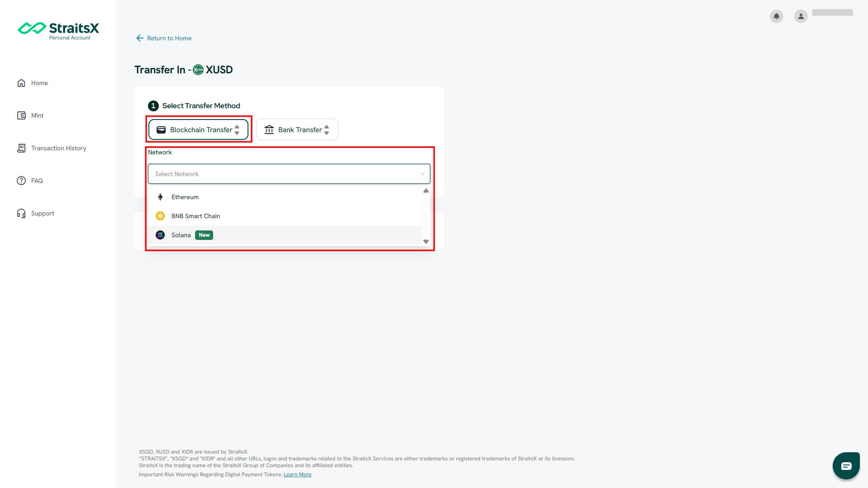Open FAQ from sidebar
The image size is (868, 488).
click(x=37, y=181)
